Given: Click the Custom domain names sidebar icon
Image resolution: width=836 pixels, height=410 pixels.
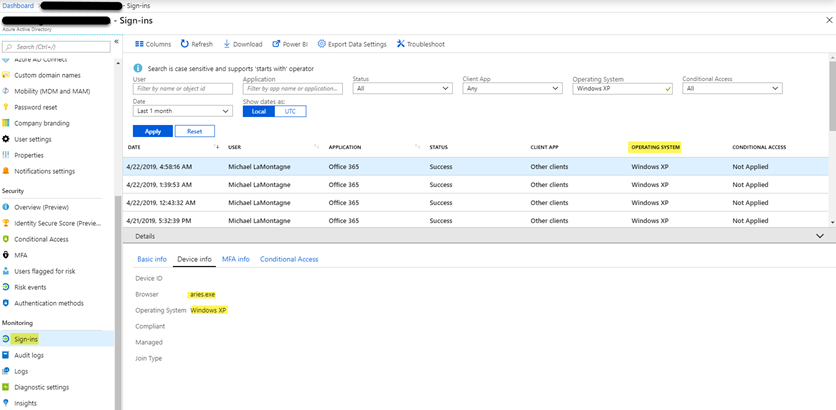Looking at the screenshot, I should click(6, 75).
